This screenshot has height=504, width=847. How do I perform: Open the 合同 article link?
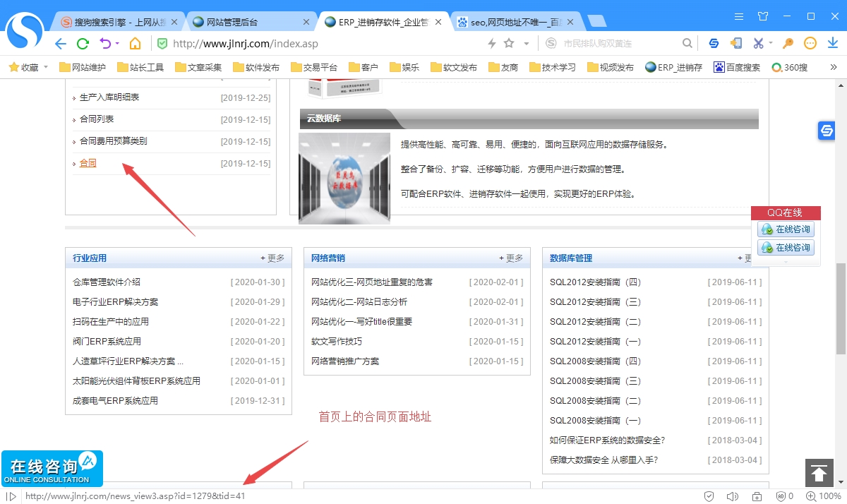[x=88, y=163]
